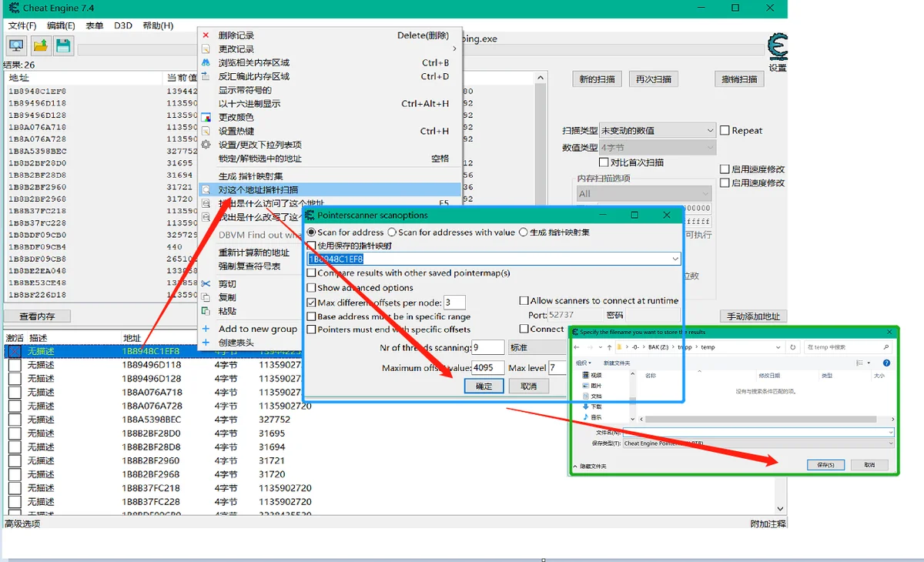This screenshot has width=924, height=562.
Task: Open the 数值类型 dropdown showing 4字节
Action: (658, 147)
